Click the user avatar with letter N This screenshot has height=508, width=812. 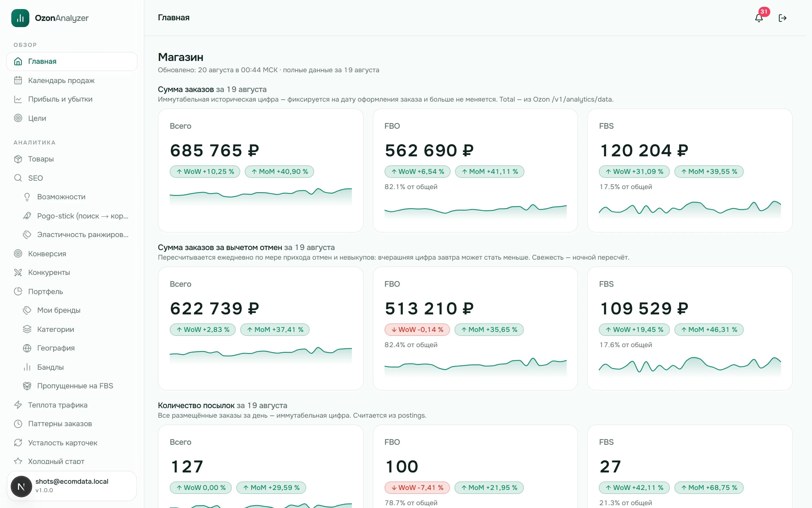coord(21,486)
